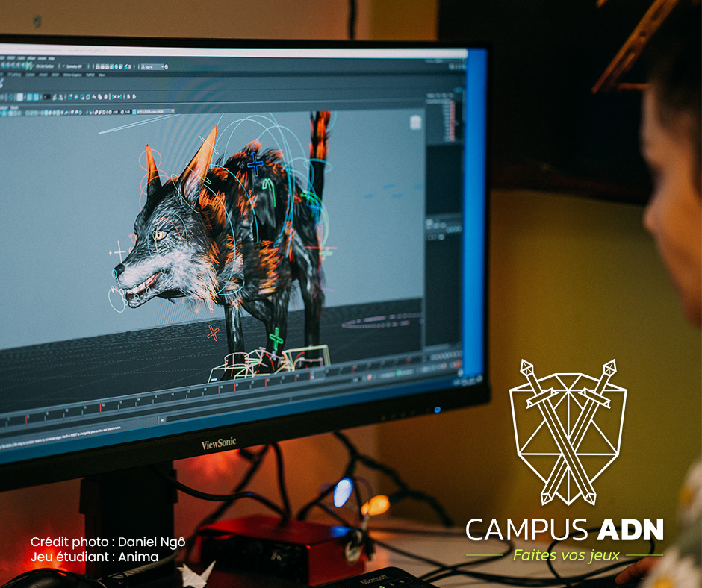The image size is (702, 588).
Task: Switch to the Custom shelf tab
Action: coord(30,75)
